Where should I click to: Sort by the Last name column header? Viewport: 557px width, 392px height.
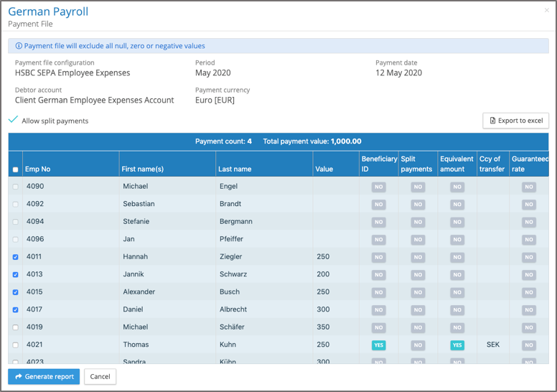[x=235, y=169]
